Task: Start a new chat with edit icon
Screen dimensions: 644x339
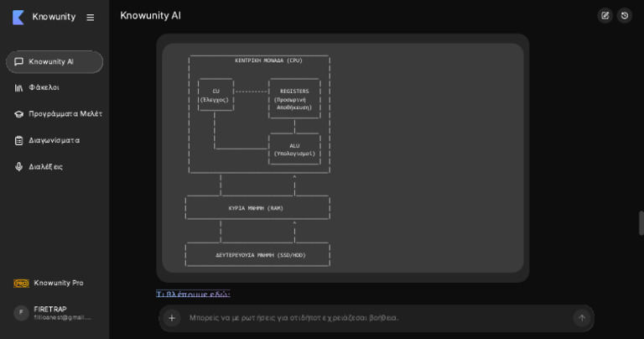Action: [605, 16]
